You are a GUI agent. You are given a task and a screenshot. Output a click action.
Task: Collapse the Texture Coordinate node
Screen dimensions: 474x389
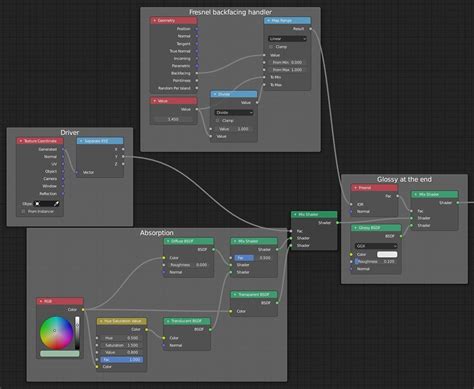click(21, 141)
